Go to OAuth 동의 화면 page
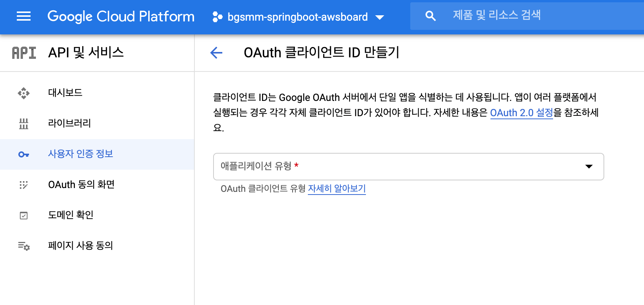 click(81, 185)
